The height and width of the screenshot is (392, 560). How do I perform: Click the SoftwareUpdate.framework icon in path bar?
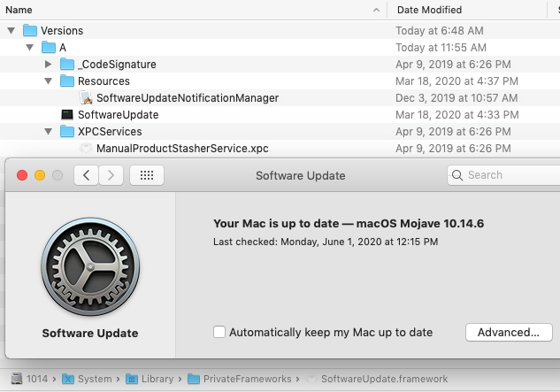click(x=311, y=379)
